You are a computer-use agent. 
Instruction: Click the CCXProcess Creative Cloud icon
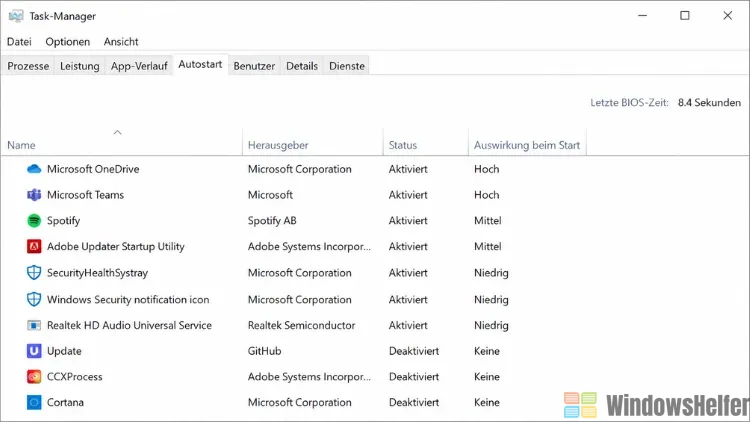[34, 377]
